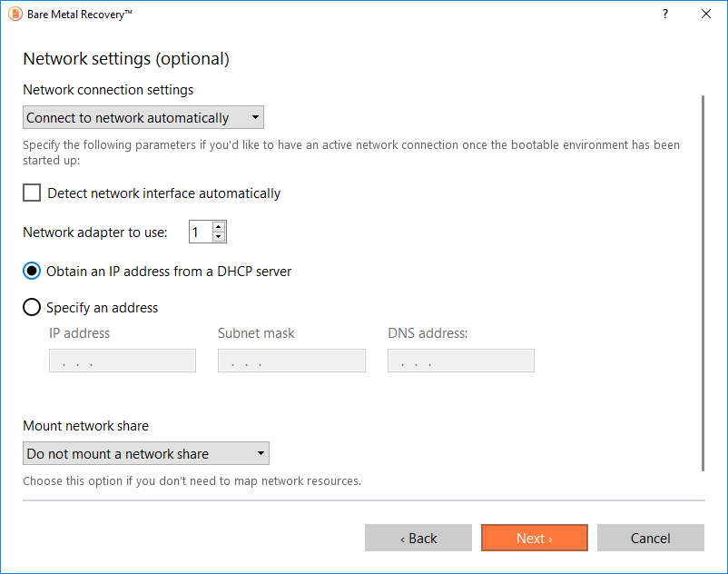Click the vertical scrollbar on the right
Image resolution: width=728 pixels, height=574 pixels.
pos(703,282)
